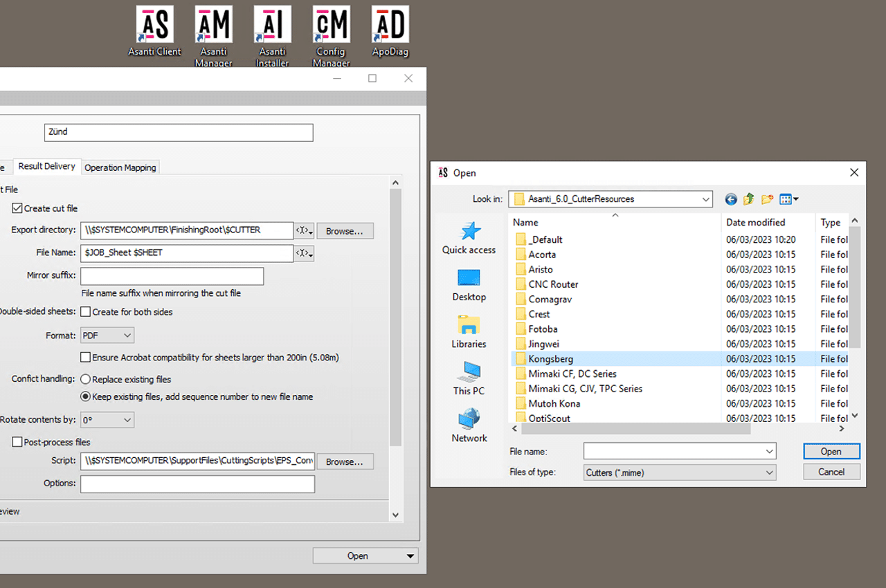Jump to Quick access location
Screen dimensions: 886x588
(x=469, y=238)
